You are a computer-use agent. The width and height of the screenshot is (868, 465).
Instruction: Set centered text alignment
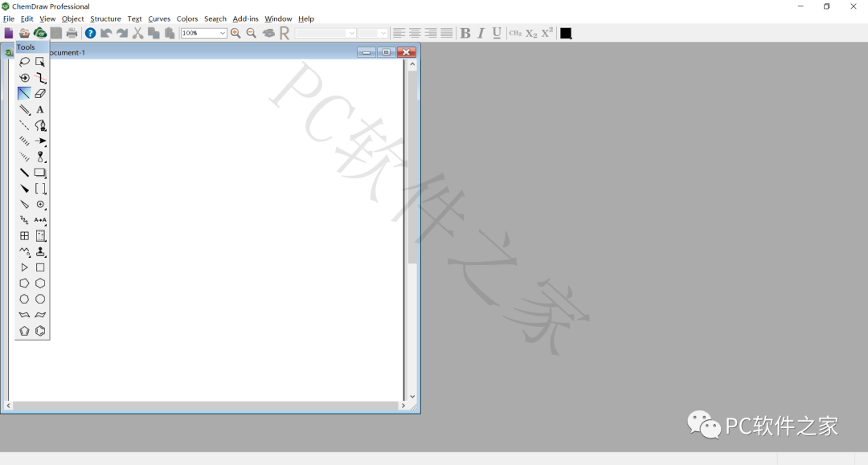point(415,33)
